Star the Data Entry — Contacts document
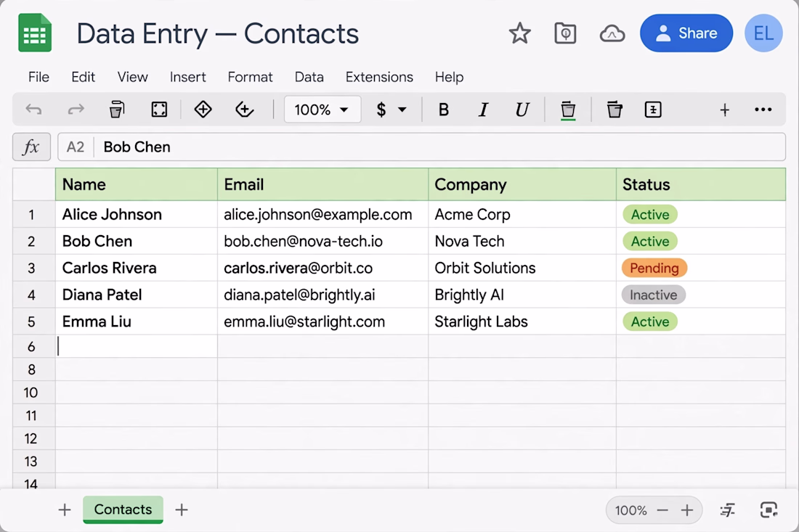The image size is (799, 532). click(520, 33)
